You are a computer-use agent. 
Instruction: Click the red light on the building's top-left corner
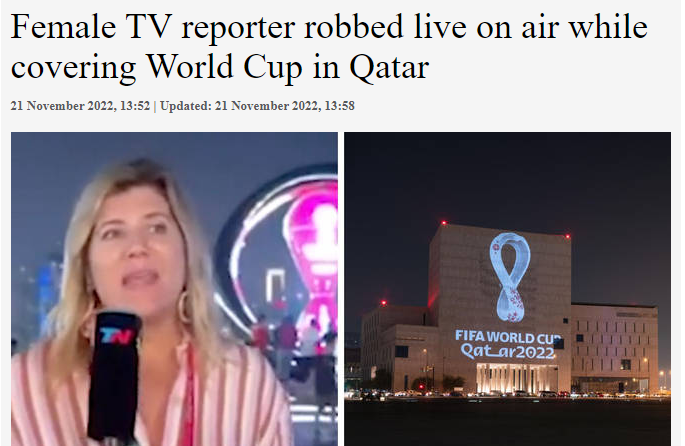(444, 223)
